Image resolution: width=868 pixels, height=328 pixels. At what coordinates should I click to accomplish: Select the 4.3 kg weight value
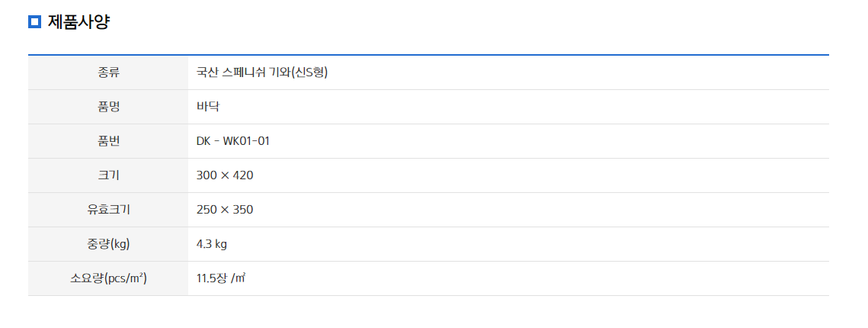coord(212,244)
